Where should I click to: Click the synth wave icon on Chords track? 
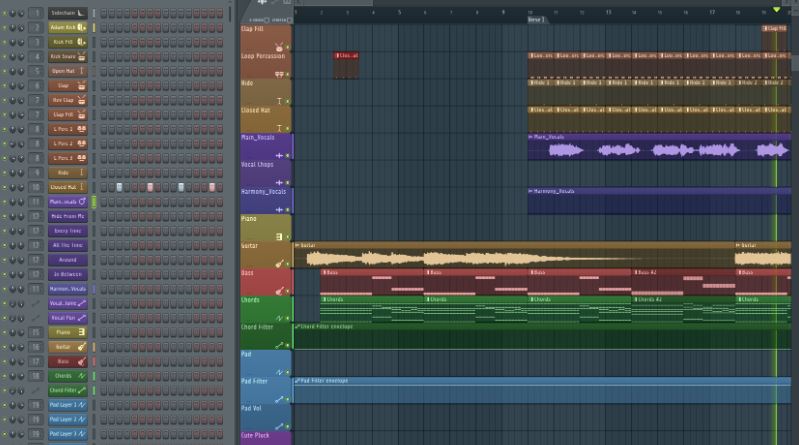[x=279, y=318]
